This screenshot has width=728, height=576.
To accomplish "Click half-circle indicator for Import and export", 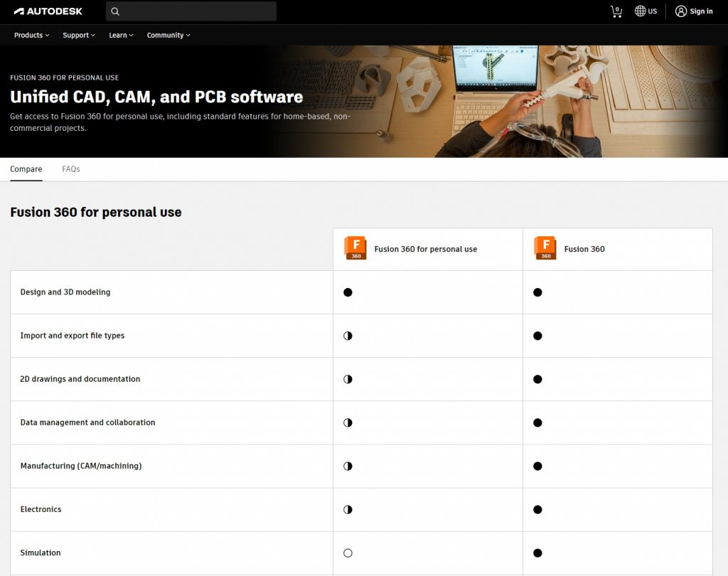I will click(x=348, y=336).
